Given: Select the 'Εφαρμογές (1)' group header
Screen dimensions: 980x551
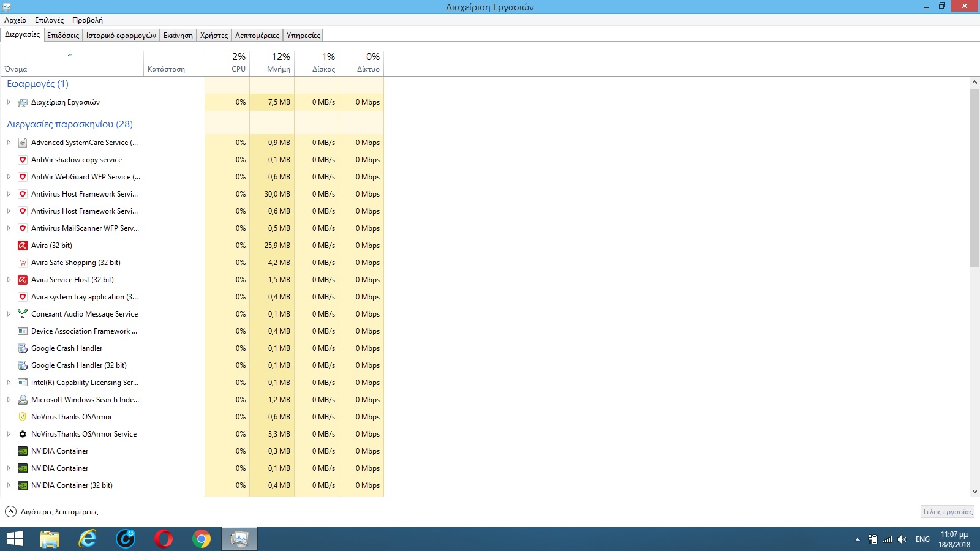Looking at the screenshot, I should pyautogui.click(x=38, y=84).
